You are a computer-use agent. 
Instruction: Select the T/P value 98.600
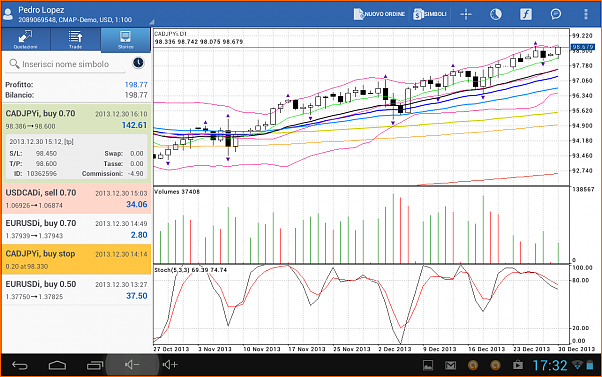click(x=46, y=164)
